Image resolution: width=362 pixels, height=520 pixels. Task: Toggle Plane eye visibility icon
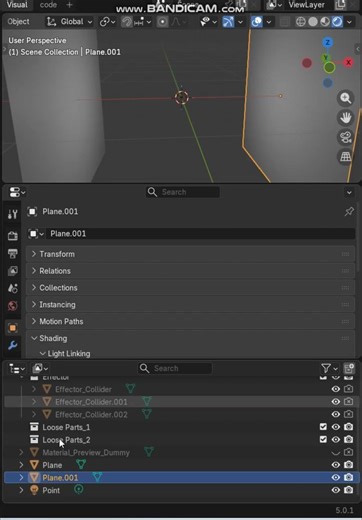point(336,465)
